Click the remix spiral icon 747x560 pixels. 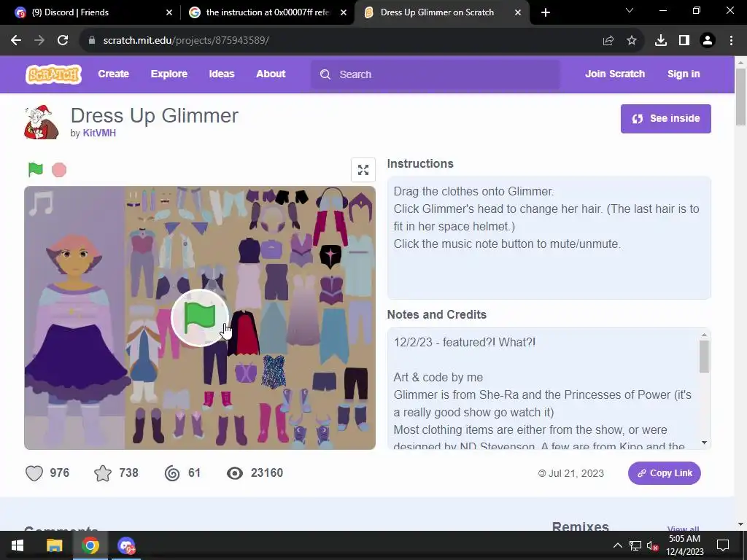[172, 473]
